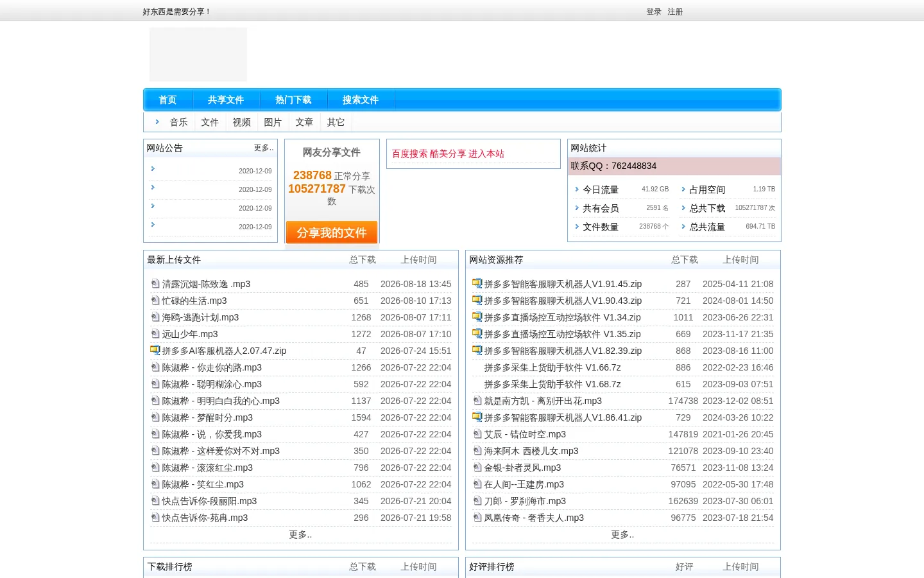Click the arrow icon next to 音乐 category
The image size is (924, 578).
click(157, 121)
